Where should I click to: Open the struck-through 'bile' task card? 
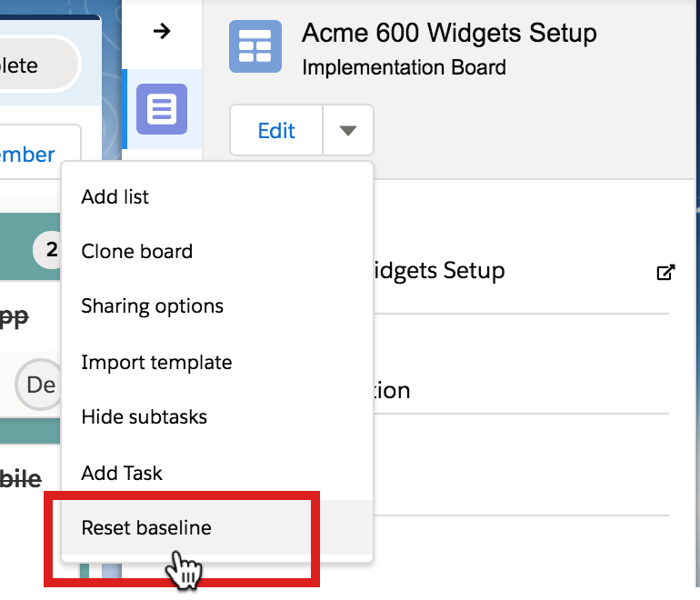point(21,479)
